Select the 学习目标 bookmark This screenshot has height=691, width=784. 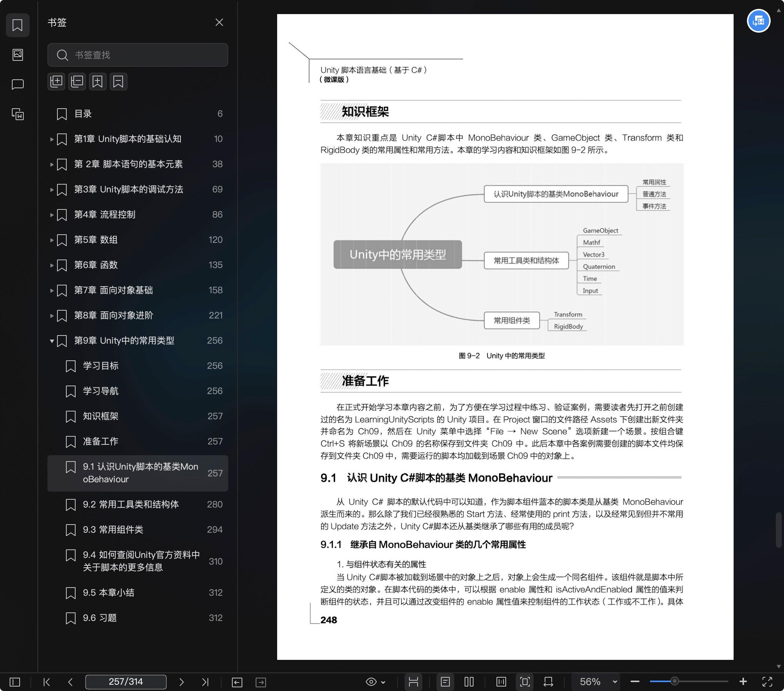[138, 366]
